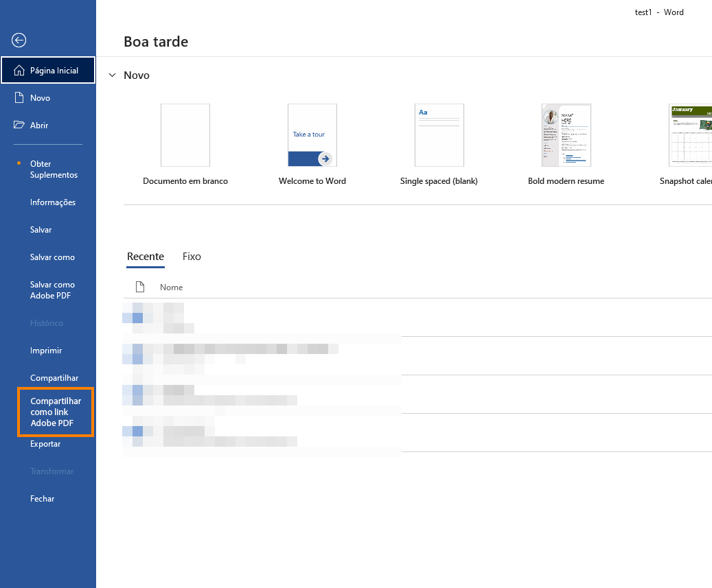
Task: Select the Bold modern resume template
Action: (566, 135)
